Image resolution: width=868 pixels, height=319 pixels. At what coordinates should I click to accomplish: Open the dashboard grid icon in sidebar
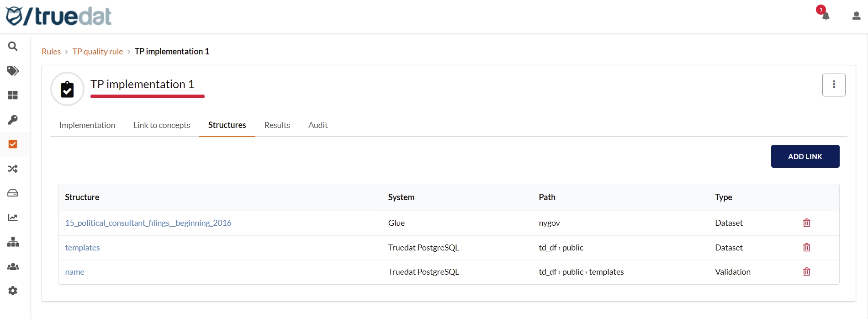click(x=13, y=95)
